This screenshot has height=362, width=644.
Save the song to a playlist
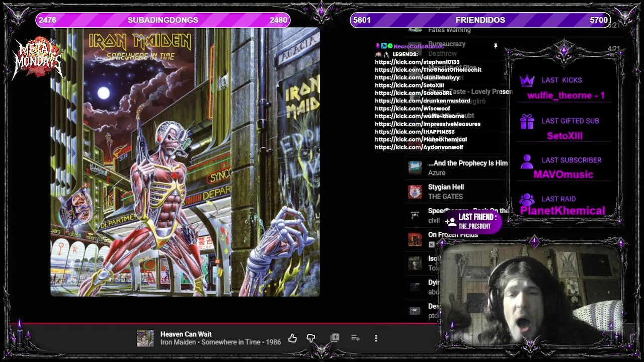tap(335, 338)
